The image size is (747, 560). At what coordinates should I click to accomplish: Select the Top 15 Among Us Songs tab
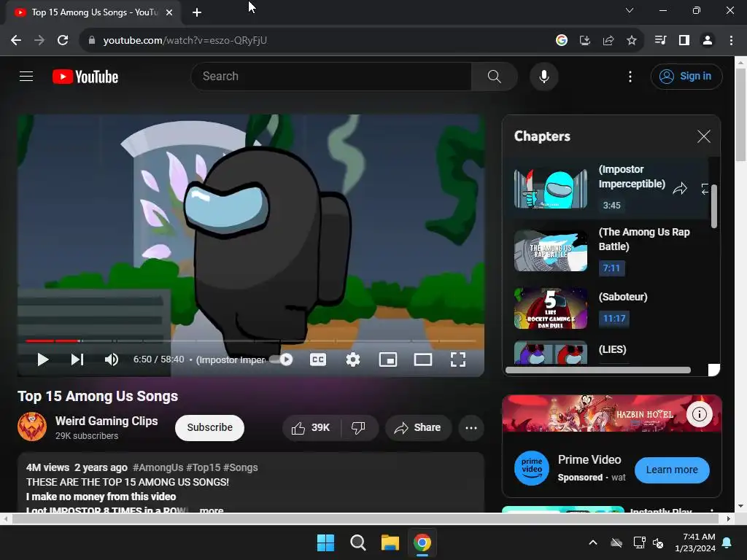pyautogui.click(x=93, y=12)
